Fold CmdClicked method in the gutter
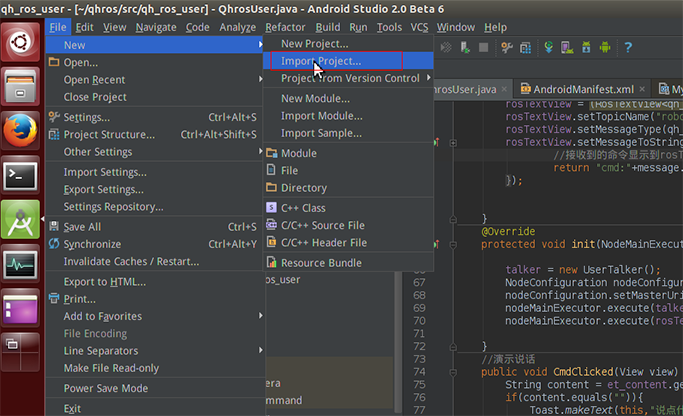683x416 pixels. [453, 372]
